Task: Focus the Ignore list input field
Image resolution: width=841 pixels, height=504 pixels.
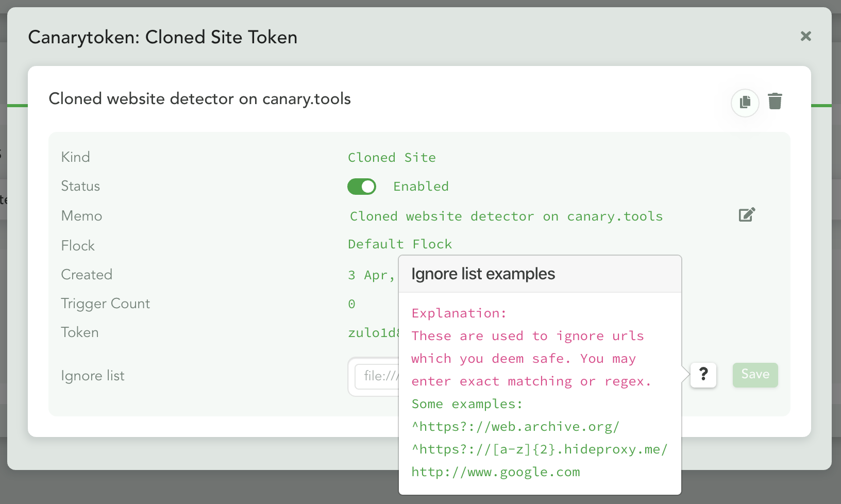Action: [377, 377]
